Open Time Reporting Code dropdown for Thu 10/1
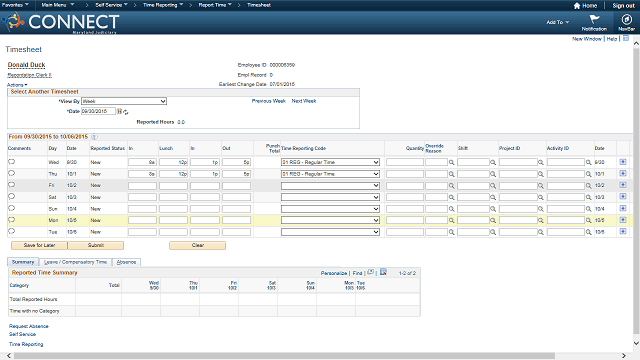Screen dimensions: 640x360 point(330,174)
